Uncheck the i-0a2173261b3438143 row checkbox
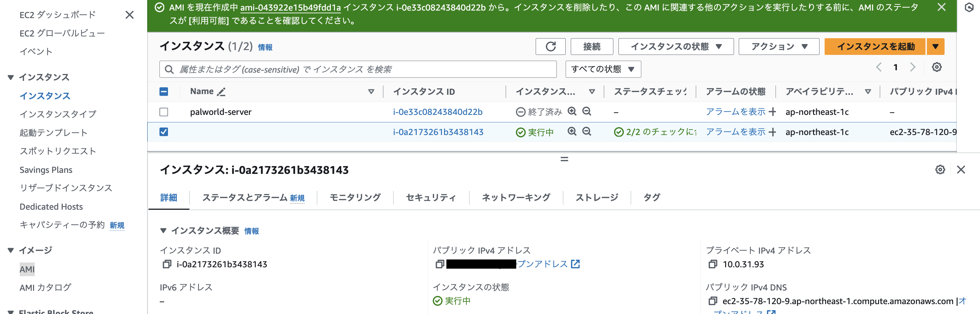The width and height of the screenshot is (980, 314). [164, 132]
